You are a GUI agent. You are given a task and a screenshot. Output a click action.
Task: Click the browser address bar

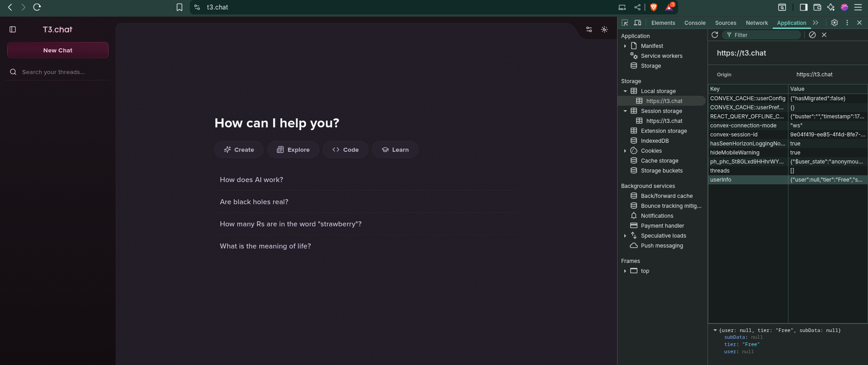coord(407,7)
